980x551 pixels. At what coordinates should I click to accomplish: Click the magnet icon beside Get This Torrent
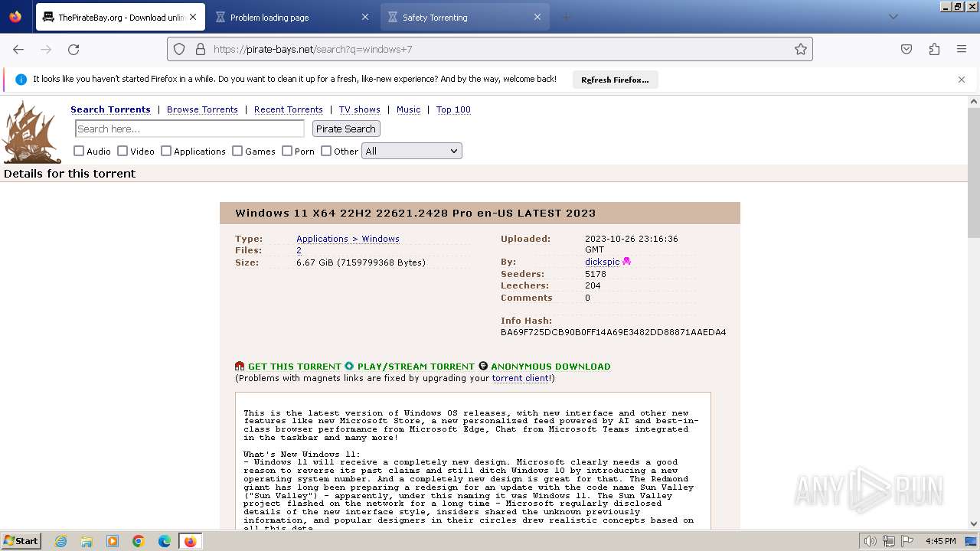240,367
